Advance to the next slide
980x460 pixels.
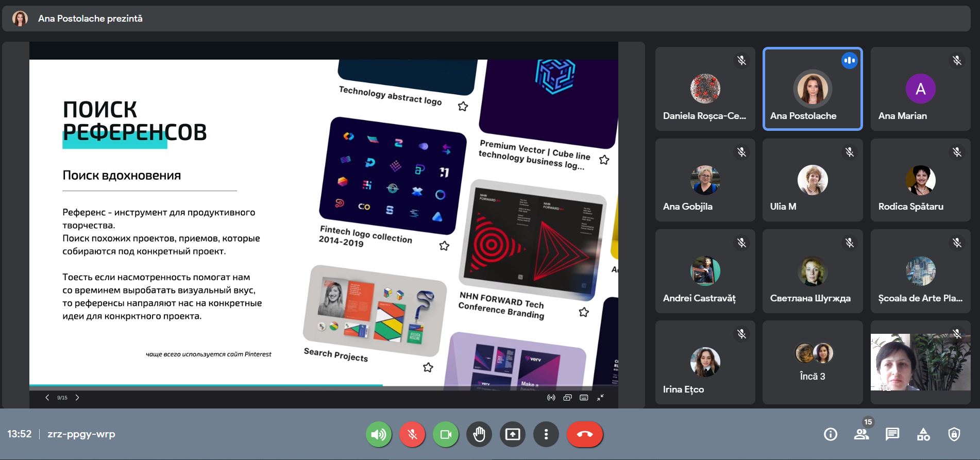[77, 398]
